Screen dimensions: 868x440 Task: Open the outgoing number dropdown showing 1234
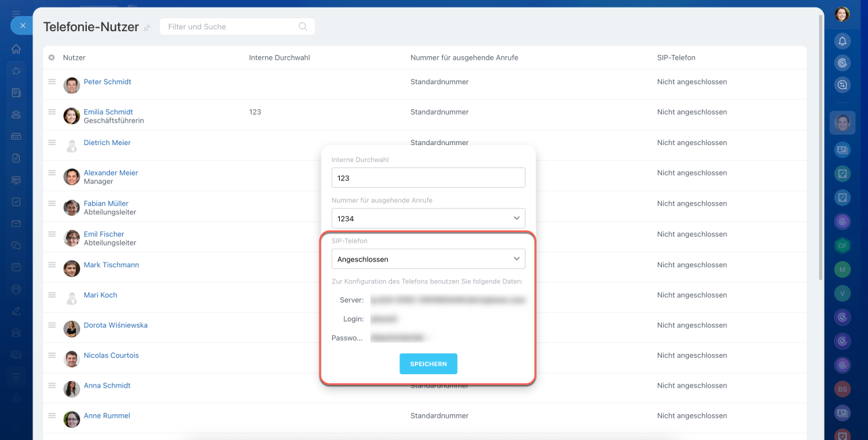tap(428, 218)
